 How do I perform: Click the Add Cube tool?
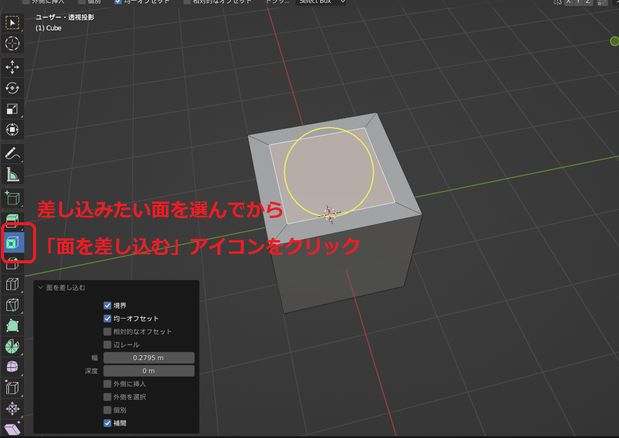click(12, 198)
